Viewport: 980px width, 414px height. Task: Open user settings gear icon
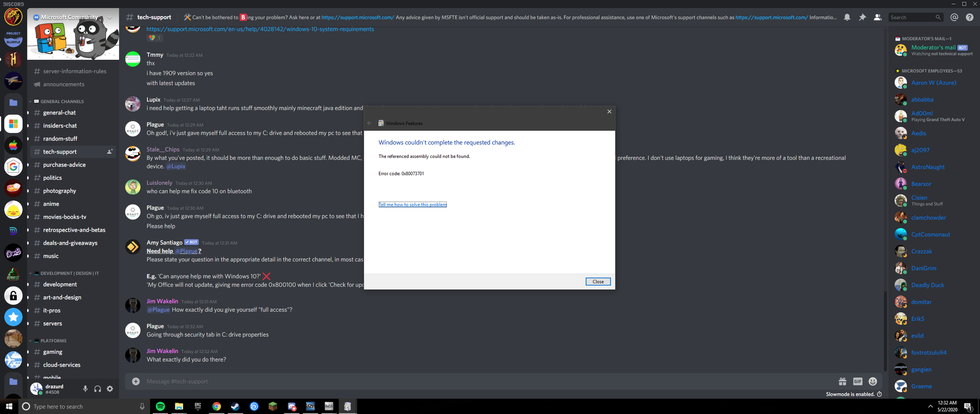point(110,389)
